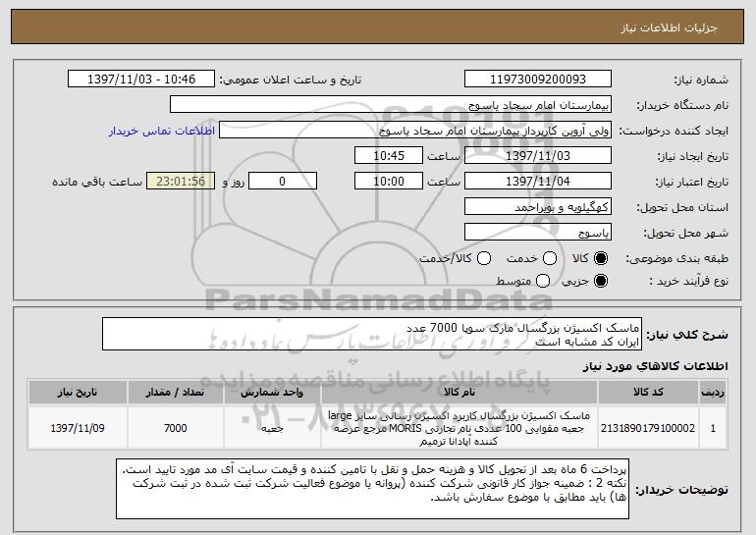Click the need number field 11973009200093
The width and height of the screenshot is (756, 535).
[538, 80]
